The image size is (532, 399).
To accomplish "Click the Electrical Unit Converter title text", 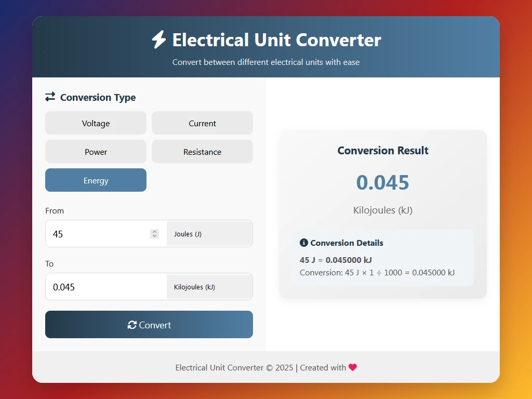I will [276, 40].
